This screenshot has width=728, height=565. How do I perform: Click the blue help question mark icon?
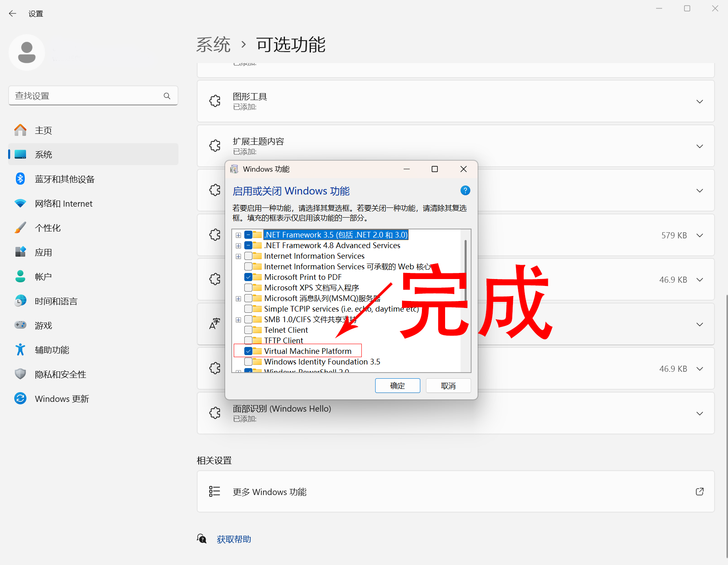click(465, 190)
